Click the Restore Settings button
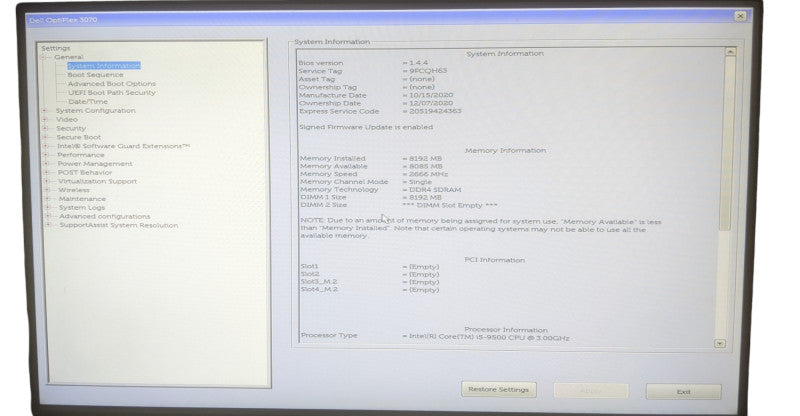This screenshot has width=800, height=416. [x=498, y=389]
